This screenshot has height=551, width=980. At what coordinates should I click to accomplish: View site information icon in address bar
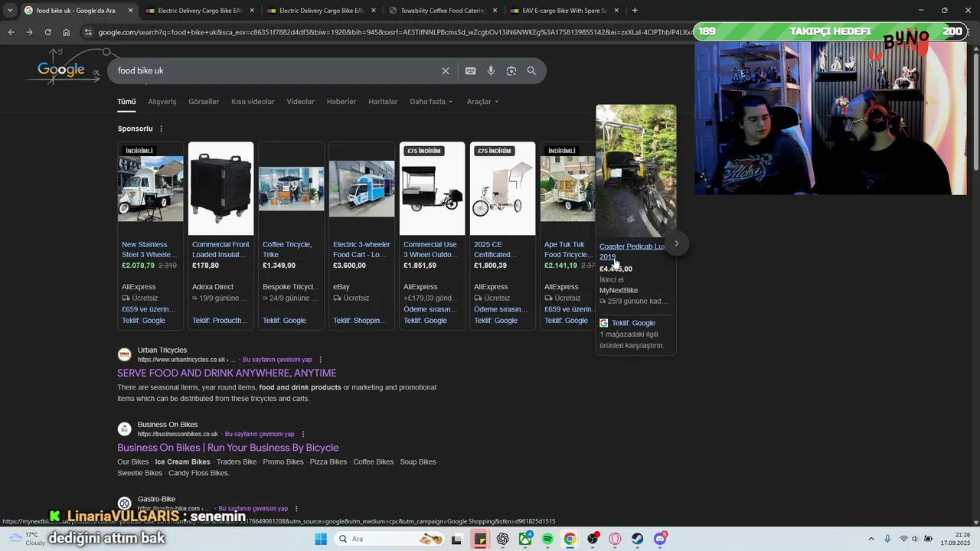(88, 32)
